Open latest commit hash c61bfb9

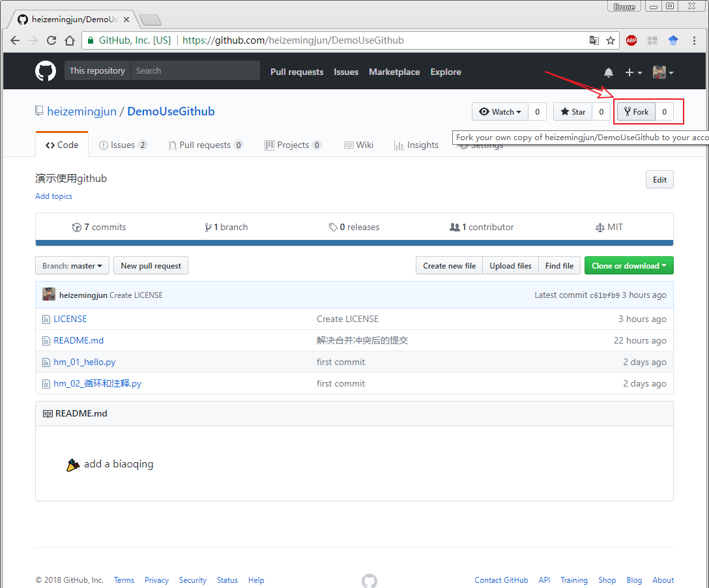point(605,295)
